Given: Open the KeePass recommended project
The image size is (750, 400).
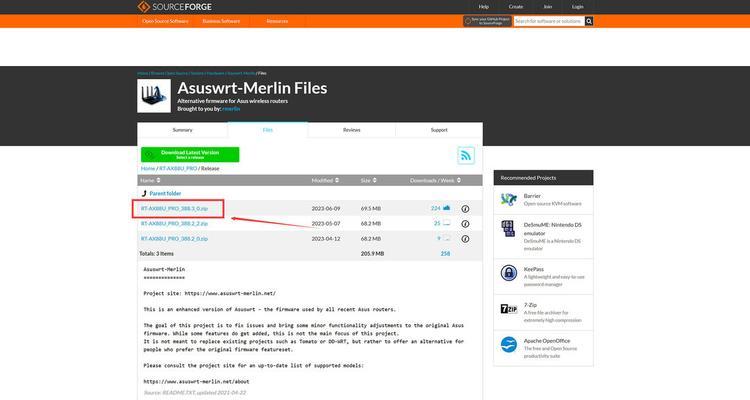Looking at the screenshot, I should [533, 269].
